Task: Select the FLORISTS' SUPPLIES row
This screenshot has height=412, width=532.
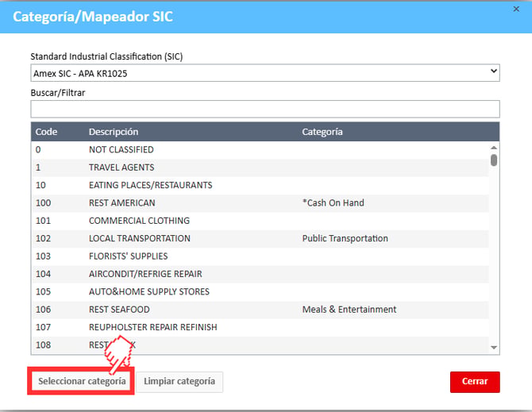Action: point(260,256)
